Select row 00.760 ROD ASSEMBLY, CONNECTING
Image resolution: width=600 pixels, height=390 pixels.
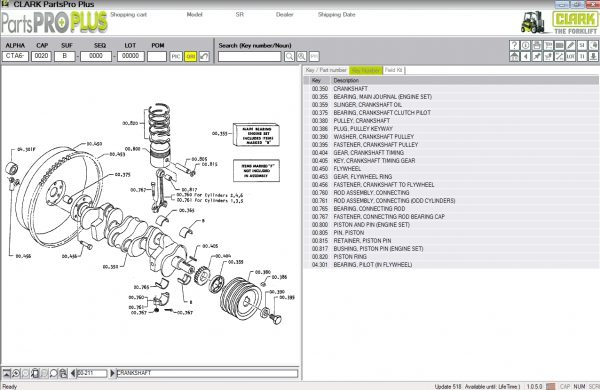(451, 193)
